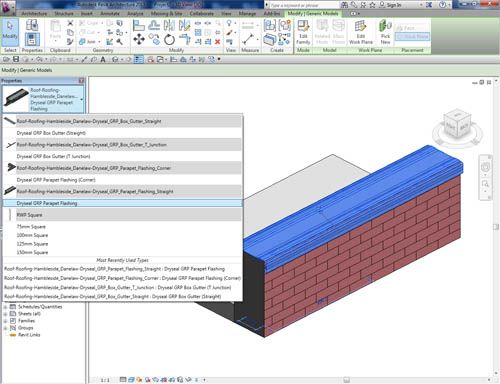Click Favorites star icon in title bar
The height and width of the screenshot is (384, 500).
(372, 5)
